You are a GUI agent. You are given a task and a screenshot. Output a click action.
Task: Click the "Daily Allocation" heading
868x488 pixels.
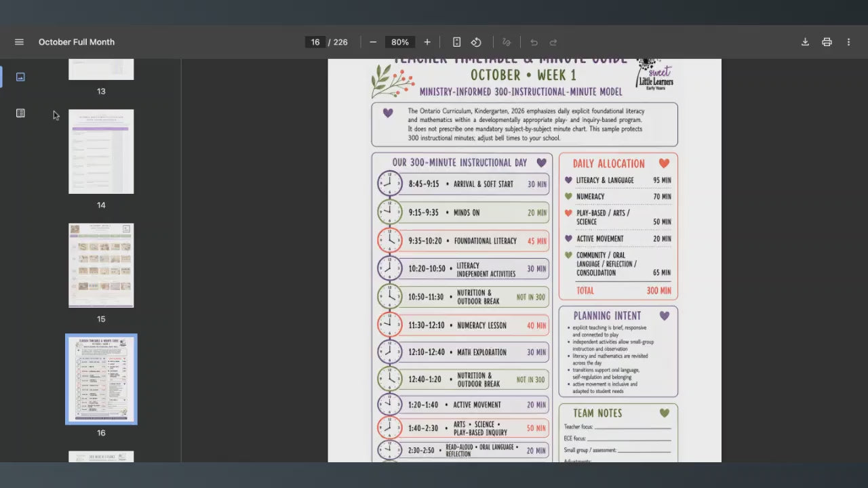tap(609, 163)
